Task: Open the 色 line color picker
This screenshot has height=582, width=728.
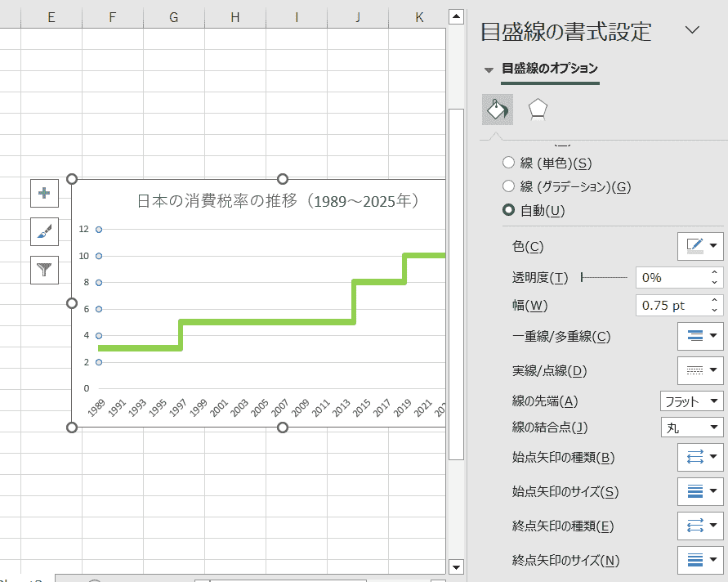Action: pyautogui.click(x=700, y=245)
